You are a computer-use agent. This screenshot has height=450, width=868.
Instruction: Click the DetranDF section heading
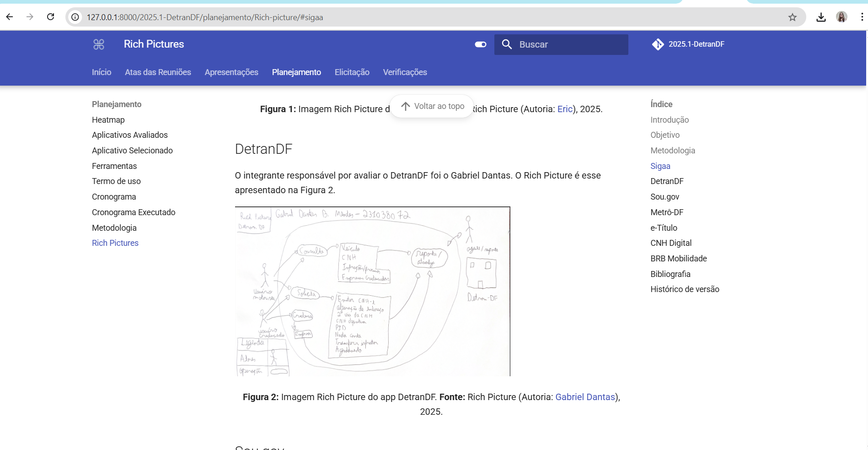pos(263,149)
